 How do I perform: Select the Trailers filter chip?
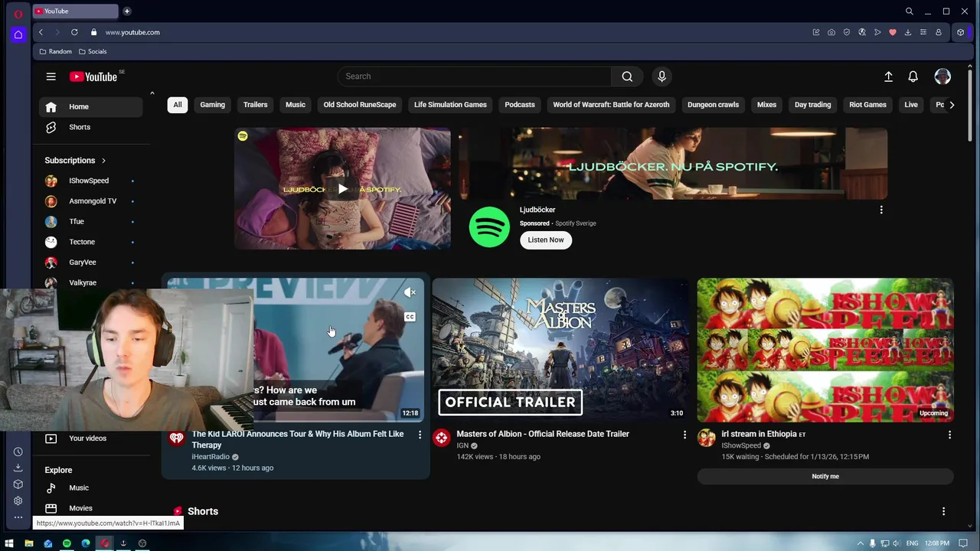(256, 105)
